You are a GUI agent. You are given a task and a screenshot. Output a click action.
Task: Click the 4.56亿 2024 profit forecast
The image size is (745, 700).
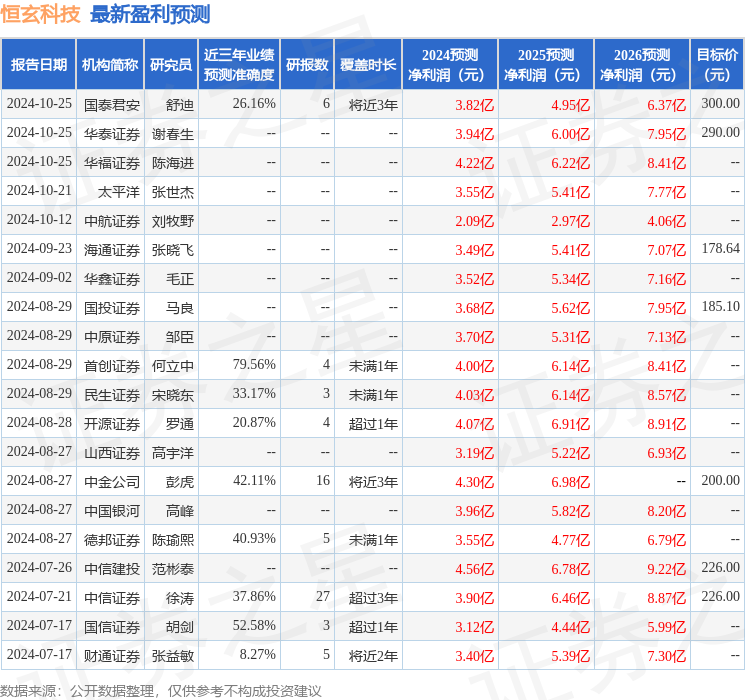pos(475,569)
